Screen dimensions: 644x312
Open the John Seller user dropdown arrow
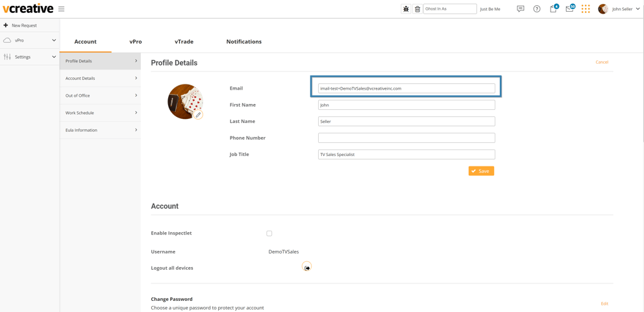638,9
